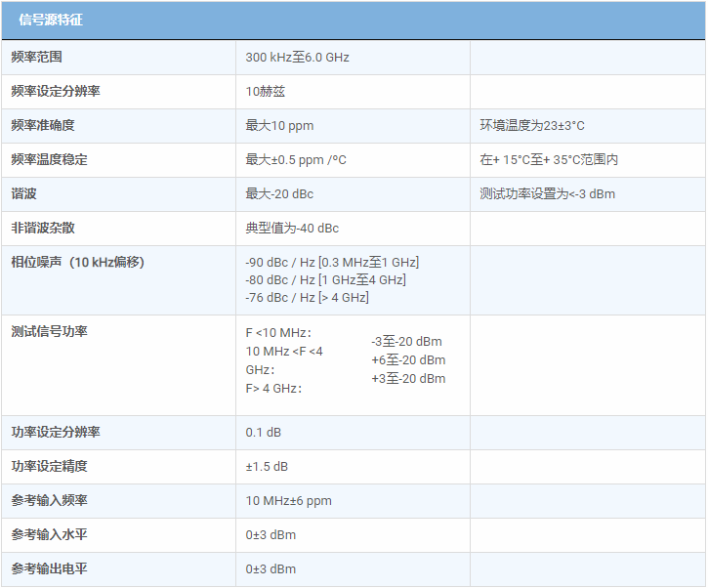
Task: Click the 环境温度为23±3°C condition text
Action: (531, 126)
